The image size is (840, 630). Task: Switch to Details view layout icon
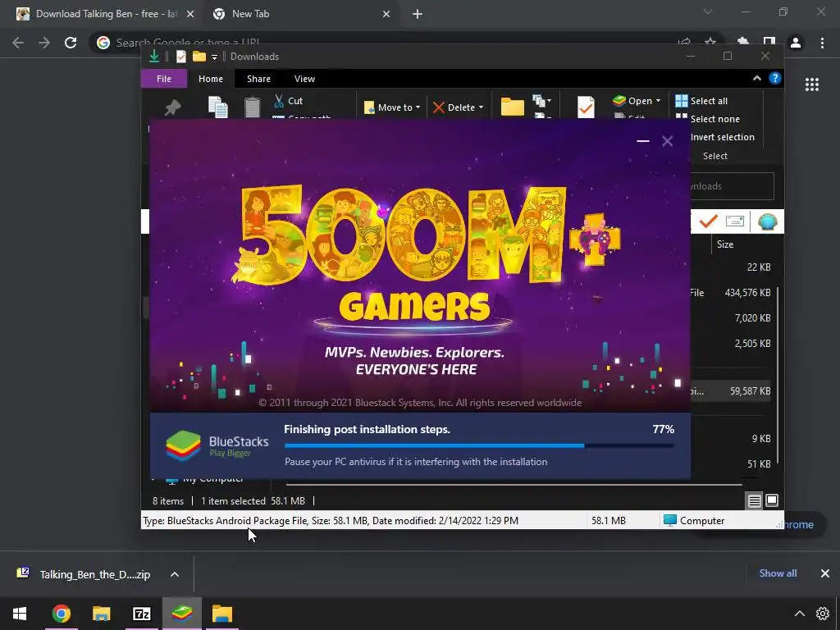point(755,501)
